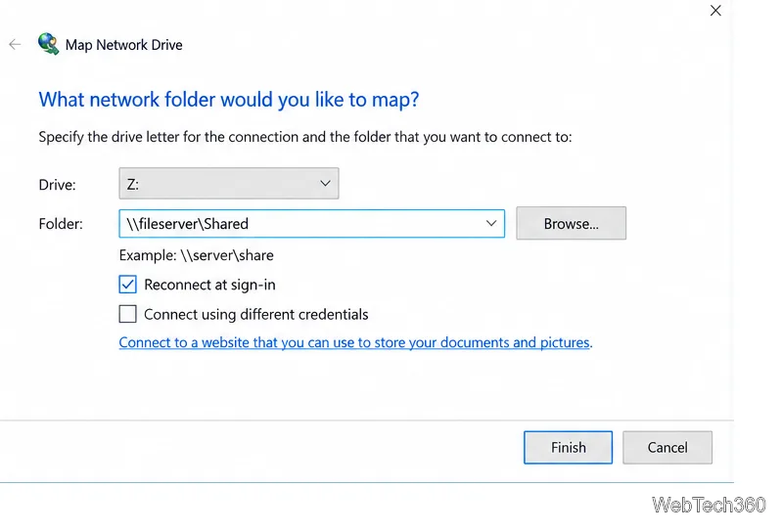Click the 'Specify the drive letter' instruction text
Viewport: 783px width, 532px height.
pos(305,137)
